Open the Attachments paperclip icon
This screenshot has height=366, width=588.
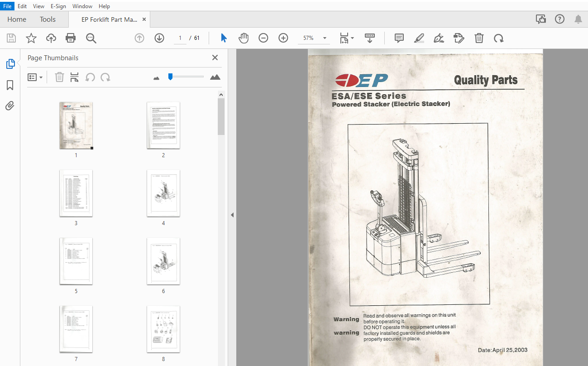coord(10,106)
